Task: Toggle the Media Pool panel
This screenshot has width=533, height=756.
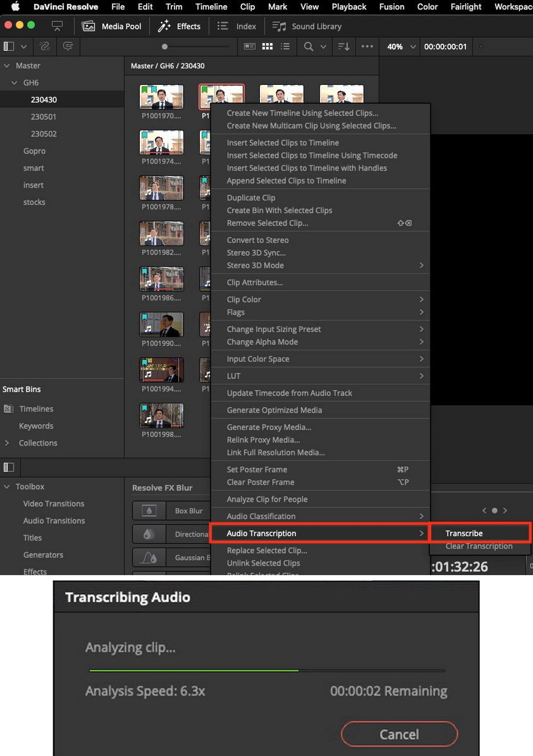Action: 112,26
